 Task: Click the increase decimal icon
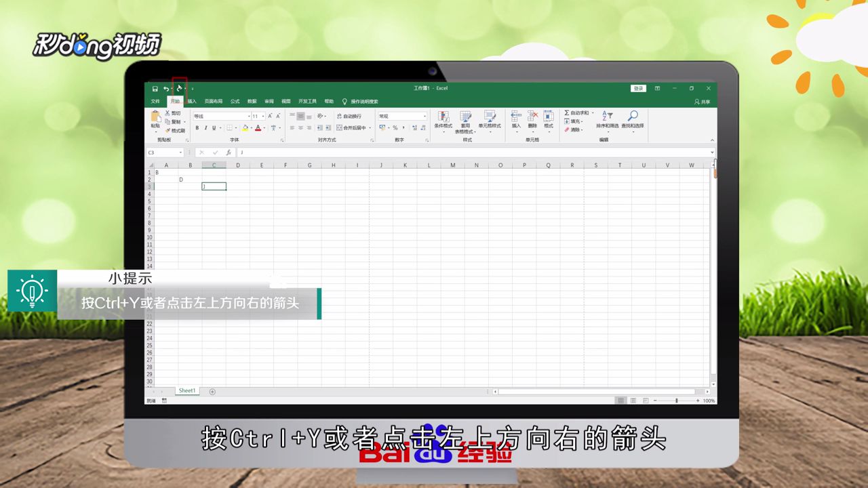point(415,127)
